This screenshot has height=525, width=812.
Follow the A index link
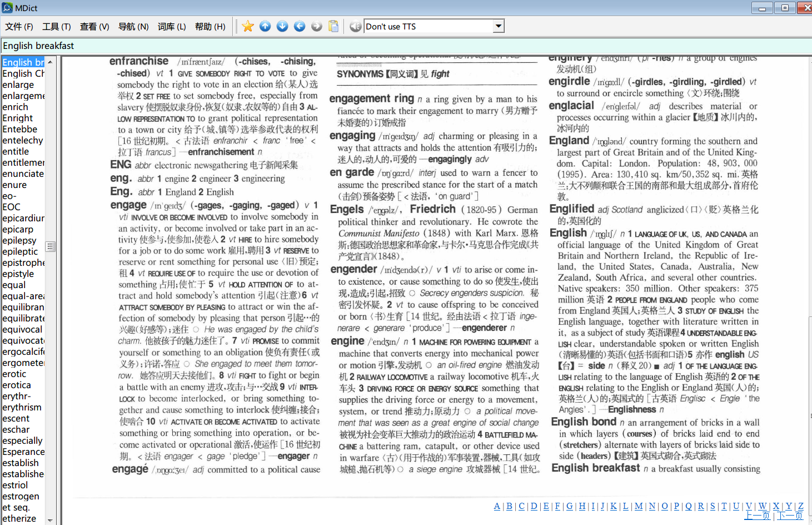[497, 506]
